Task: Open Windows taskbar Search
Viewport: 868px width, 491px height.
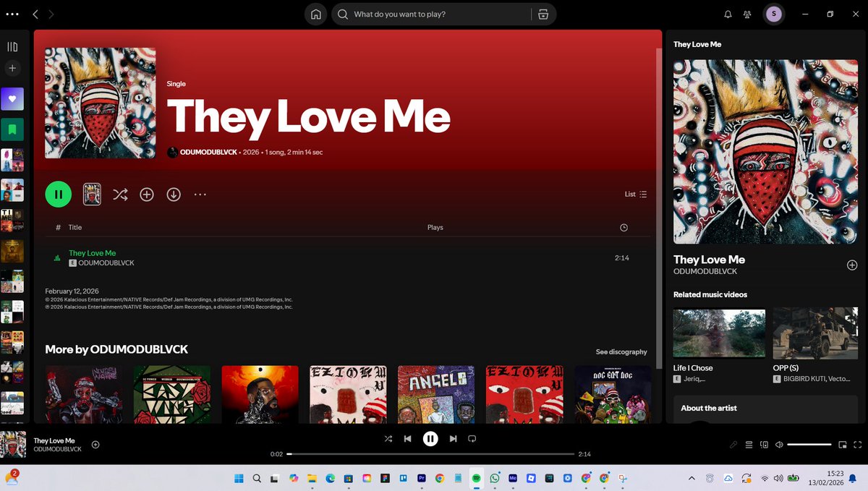Action: [x=257, y=478]
